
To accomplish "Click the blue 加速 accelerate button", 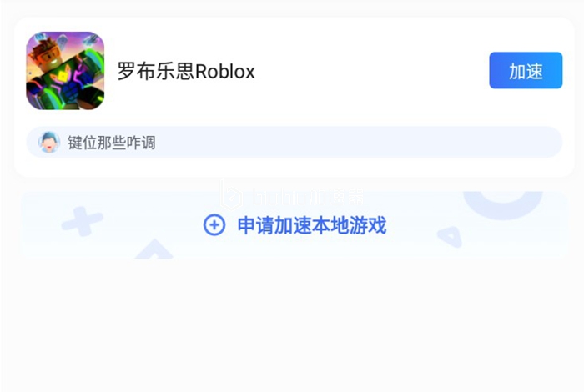I will (x=526, y=70).
